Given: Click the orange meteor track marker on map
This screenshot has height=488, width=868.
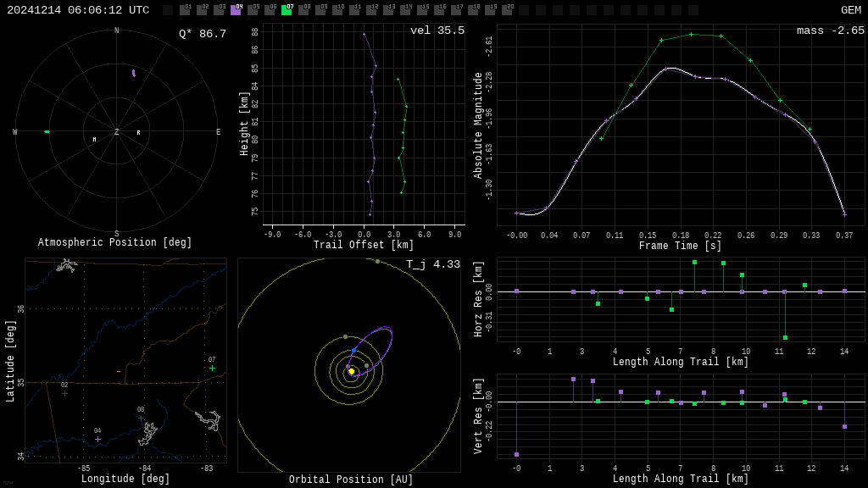Looking at the screenshot, I should pos(119,372).
